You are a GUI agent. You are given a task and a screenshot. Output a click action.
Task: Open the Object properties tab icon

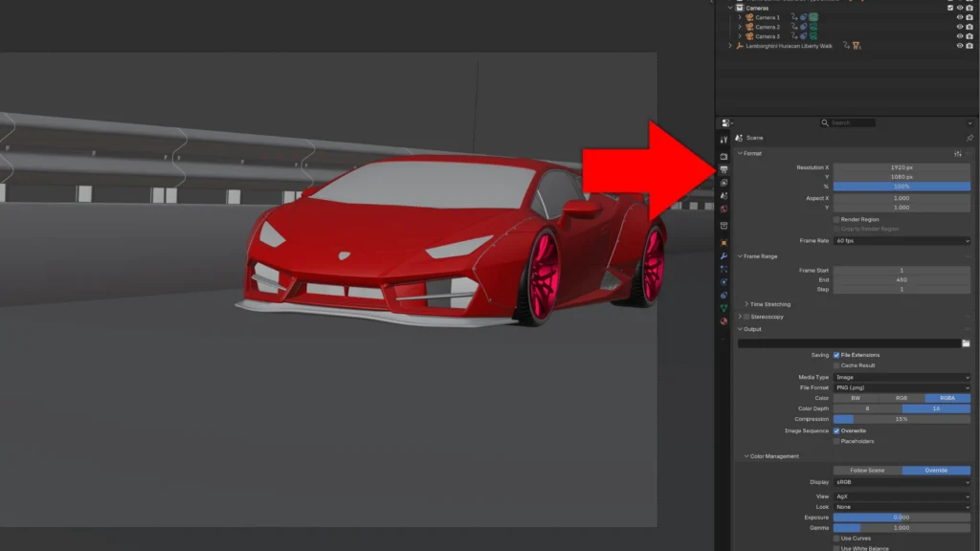[x=724, y=242]
